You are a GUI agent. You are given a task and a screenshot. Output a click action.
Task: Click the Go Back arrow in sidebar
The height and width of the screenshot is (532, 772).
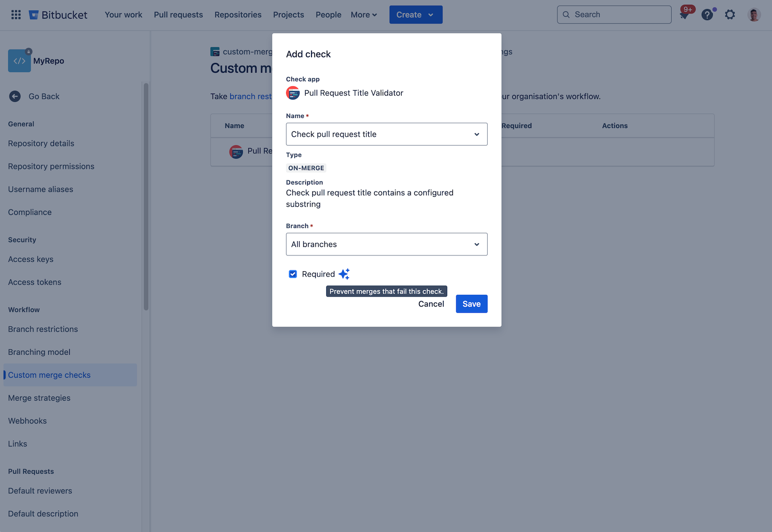[15, 96]
